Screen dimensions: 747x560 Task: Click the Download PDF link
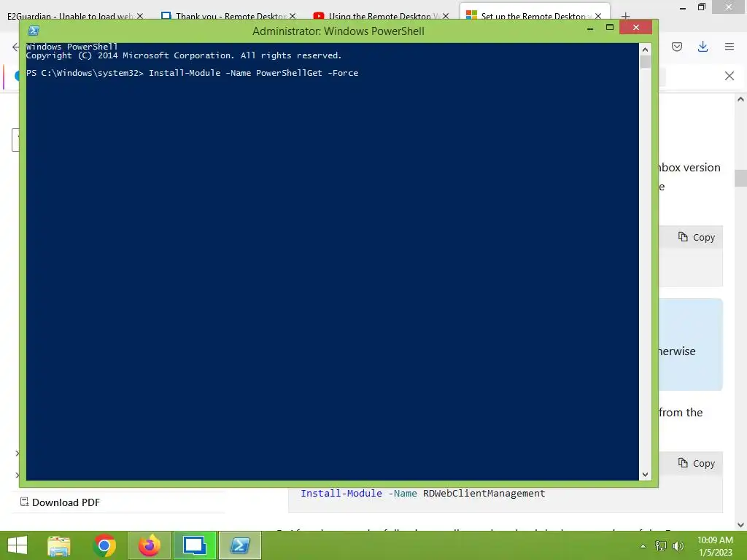tap(60, 502)
